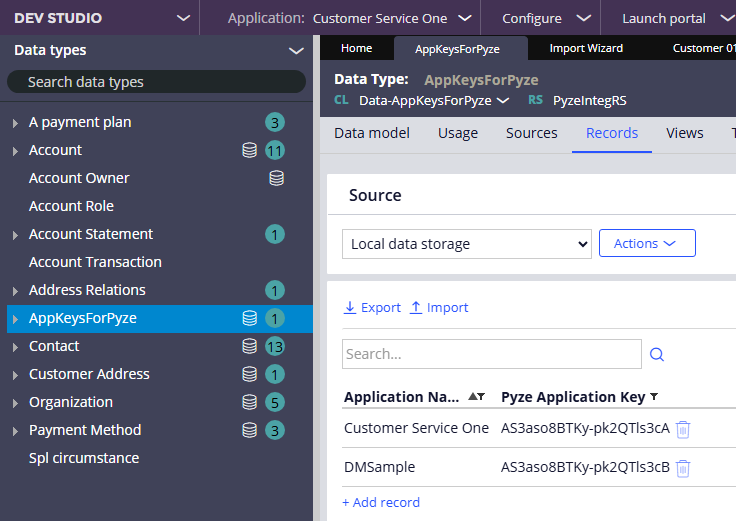This screenshot has height=521, width=736.
Task: Open the Import Wizard tab
Action: (586, 48)
